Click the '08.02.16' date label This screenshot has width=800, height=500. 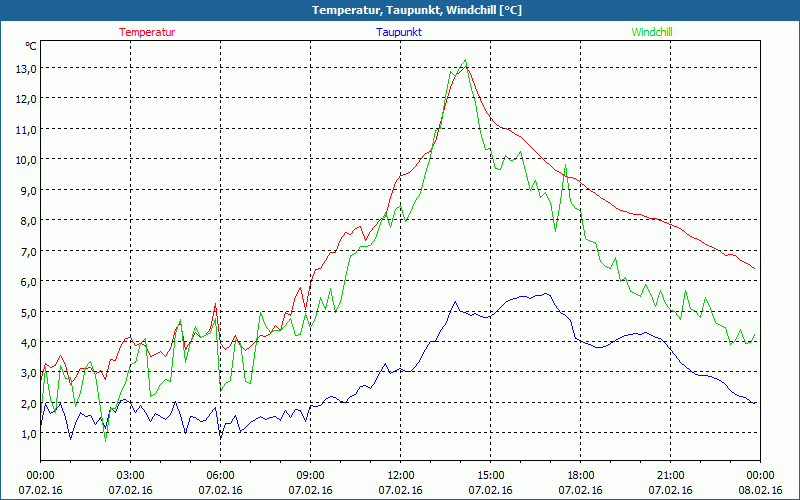point(760,490)
